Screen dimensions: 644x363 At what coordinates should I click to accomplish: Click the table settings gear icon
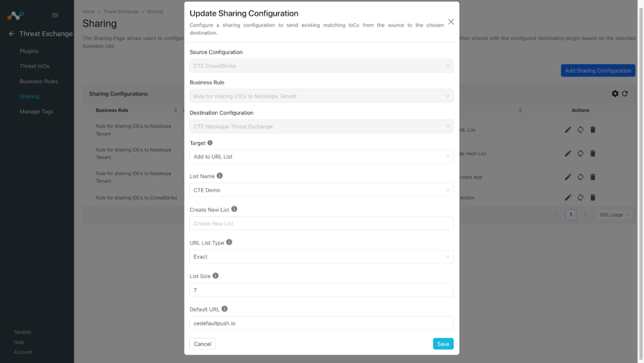coord(615,94)
